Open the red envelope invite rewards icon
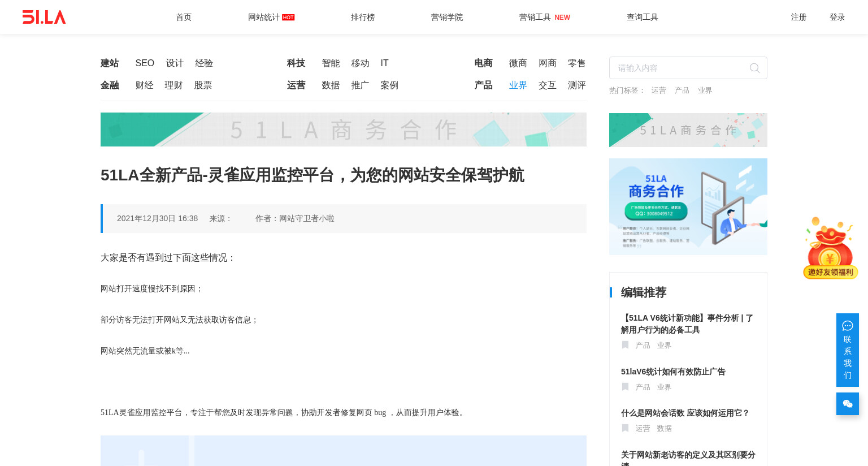The image size is (868, 466). tap(830, 248)
